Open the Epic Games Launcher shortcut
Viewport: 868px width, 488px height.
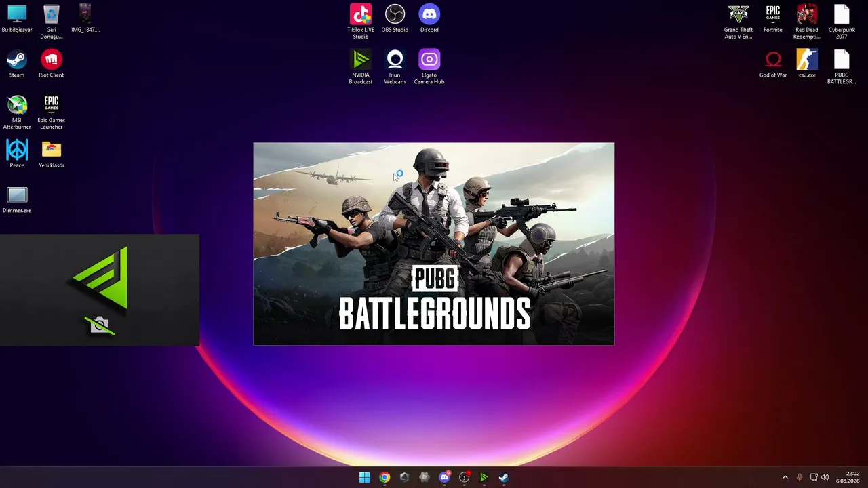[x=51, y=112]
